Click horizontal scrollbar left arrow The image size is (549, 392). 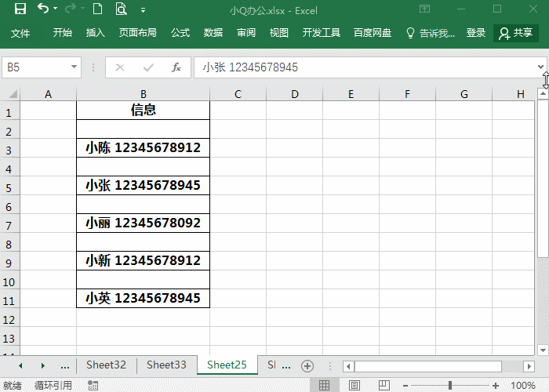click(x=348, y=366)
